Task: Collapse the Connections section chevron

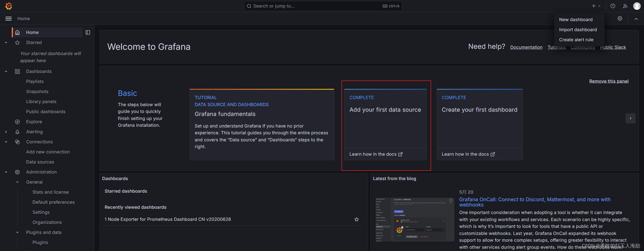Action: tap(6, 142)
